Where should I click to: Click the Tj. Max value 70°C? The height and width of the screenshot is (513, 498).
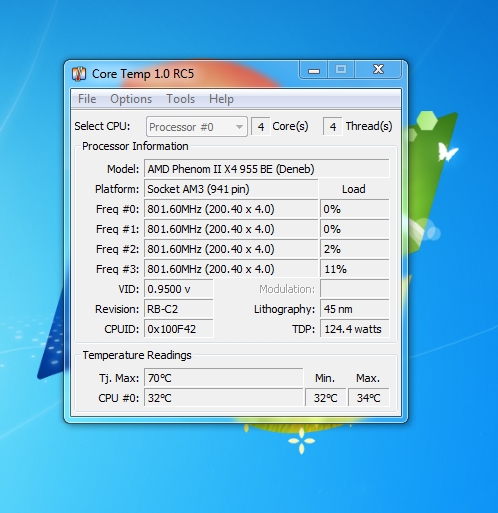click(224, 378)
